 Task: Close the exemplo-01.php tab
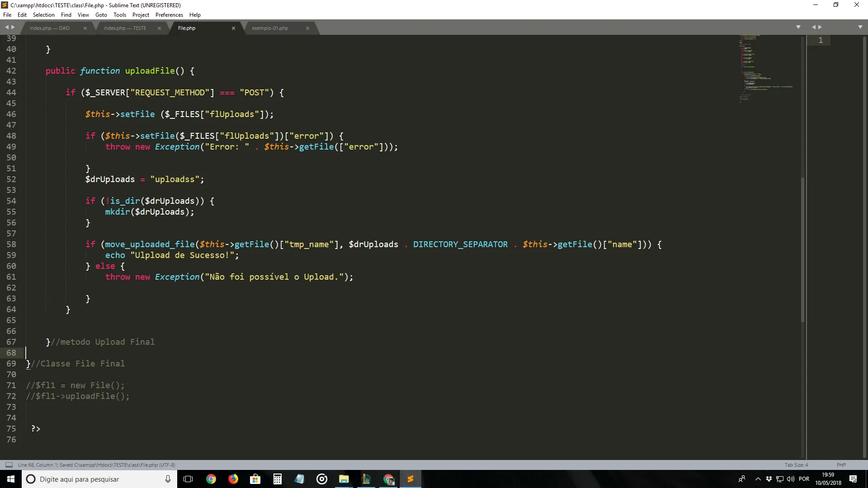pos(307,28)
